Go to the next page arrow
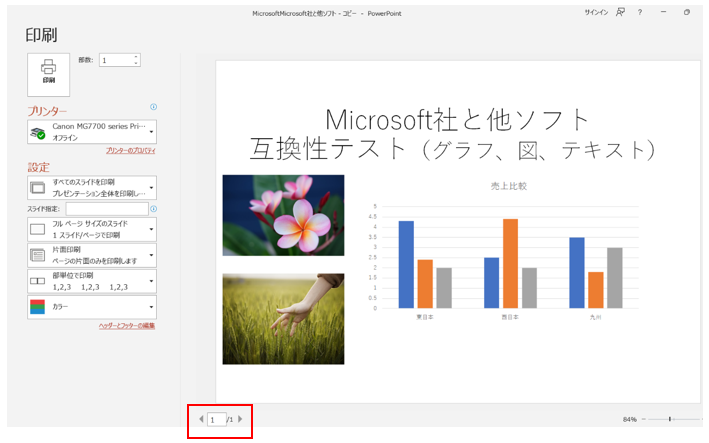The height and width of the screenshot is (443, 709). point(240,420)
